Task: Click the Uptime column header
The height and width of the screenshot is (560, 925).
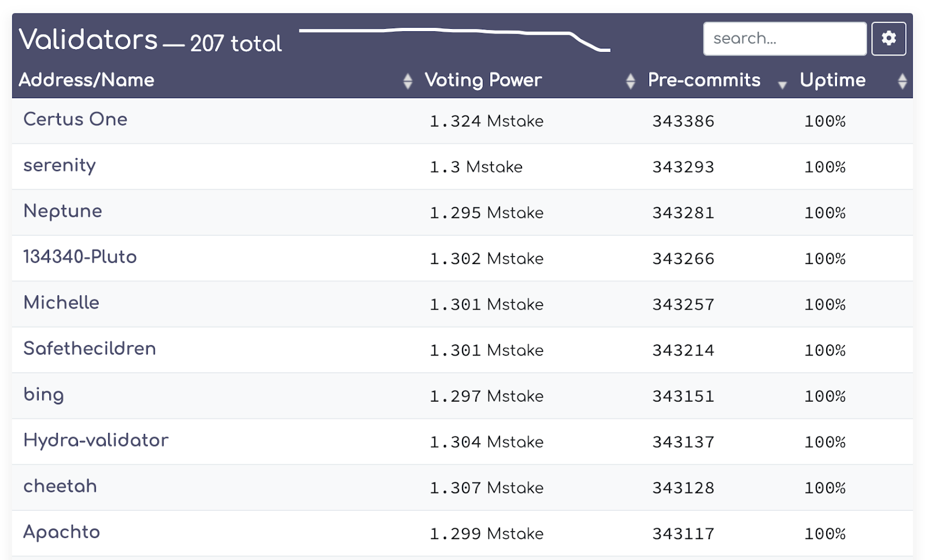Action: [x=832, y=80]
